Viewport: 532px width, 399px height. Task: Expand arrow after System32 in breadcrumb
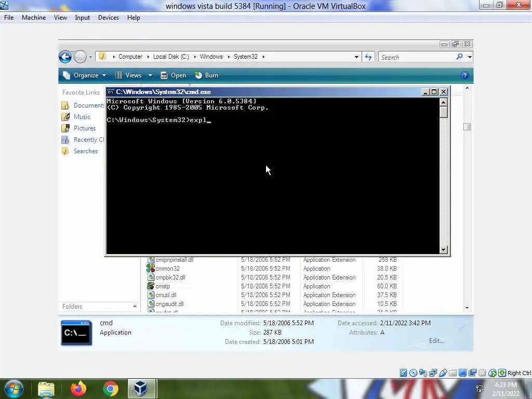coord(263,57)
